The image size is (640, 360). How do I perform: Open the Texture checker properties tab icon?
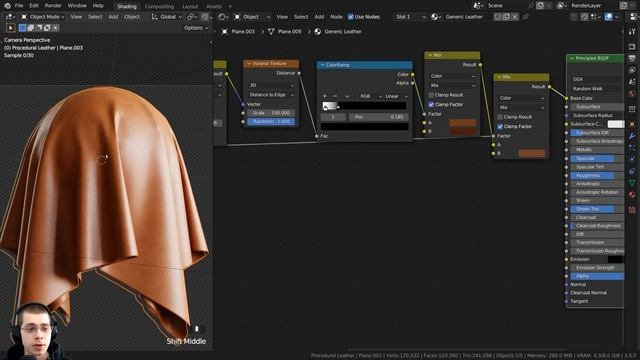(632, 210)
